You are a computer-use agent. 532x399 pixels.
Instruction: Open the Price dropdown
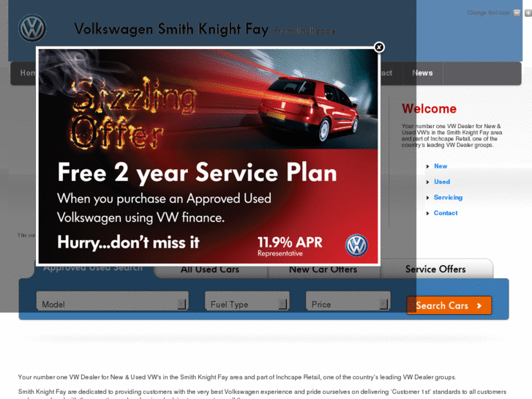coord(348,301)
